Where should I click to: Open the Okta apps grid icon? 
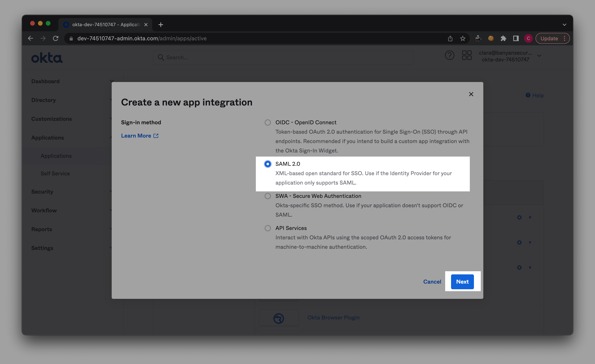[466, 55]
